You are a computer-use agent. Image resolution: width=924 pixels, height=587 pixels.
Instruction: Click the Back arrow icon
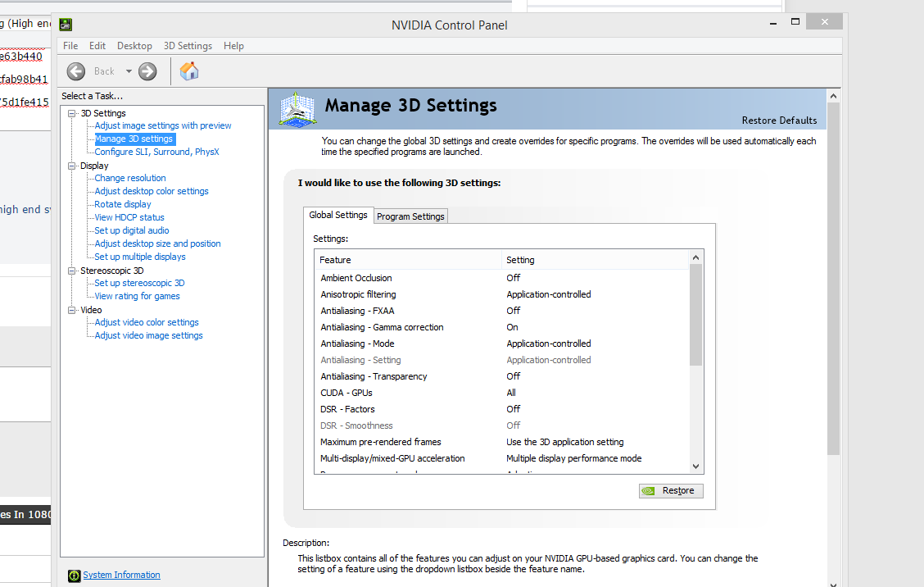(x=76, y=71)
